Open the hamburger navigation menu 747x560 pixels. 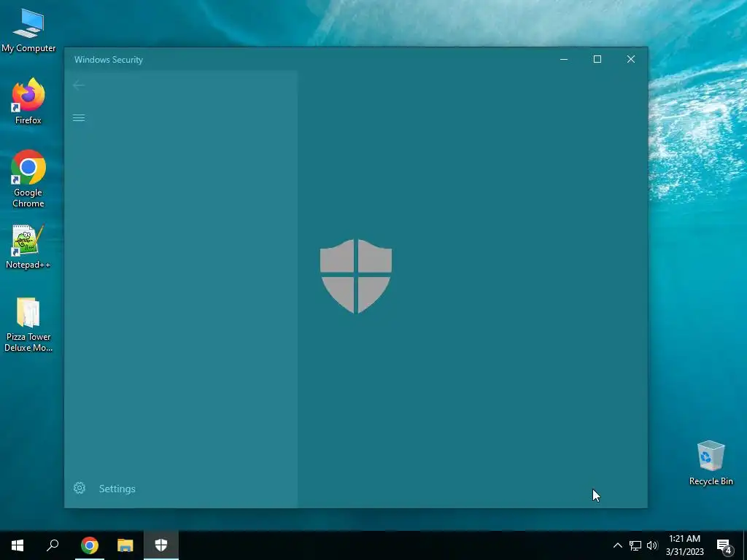[79, 117]
